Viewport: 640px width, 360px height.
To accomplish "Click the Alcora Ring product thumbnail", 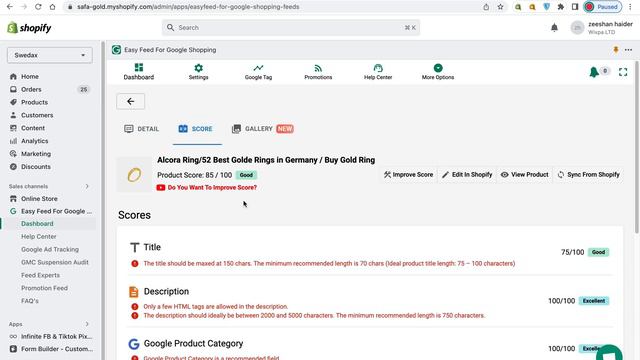I will click(134, 175).
